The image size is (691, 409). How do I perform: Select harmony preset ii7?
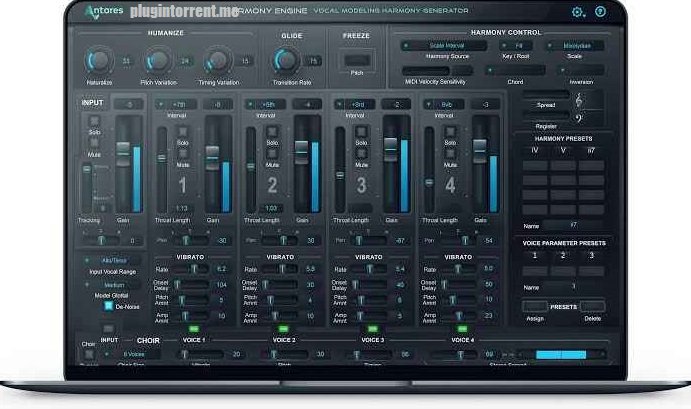pyautogui.click(x=591, y=150)
